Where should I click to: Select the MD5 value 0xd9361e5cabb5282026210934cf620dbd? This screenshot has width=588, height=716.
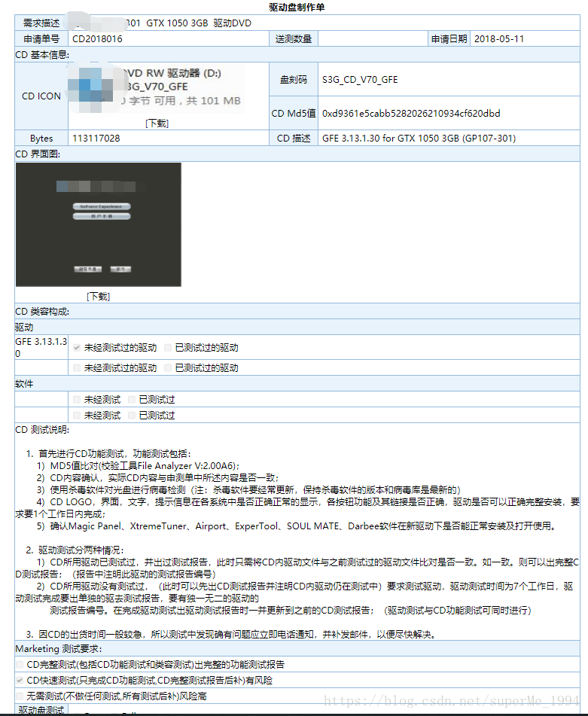(x=411, y=113)
